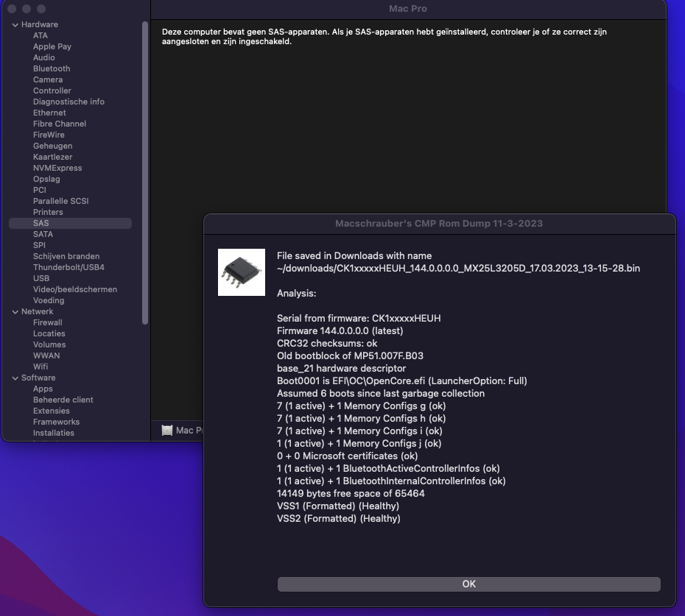
Task: Select Thunderbolt/USB4 in the sidebar
Action: click(68, 267)
